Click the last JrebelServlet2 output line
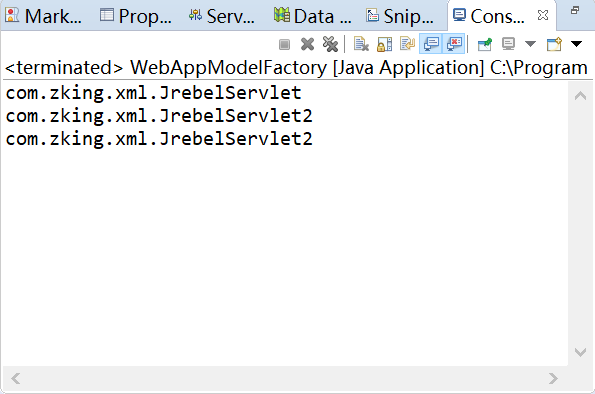595x394 pixels. (159, 139)
